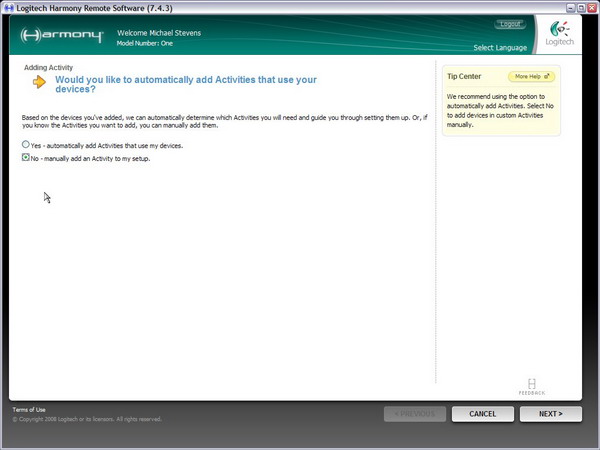Close the Harmony Remote Software window

coord(592,8)
